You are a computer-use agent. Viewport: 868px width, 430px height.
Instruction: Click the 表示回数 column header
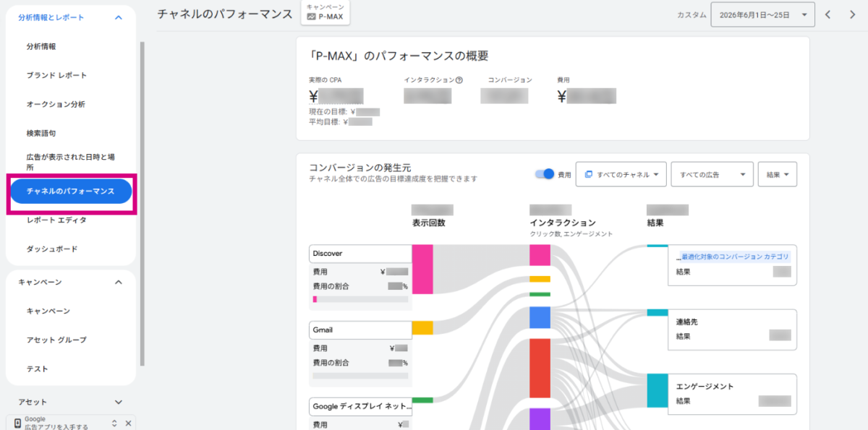(x=428, y=223)
